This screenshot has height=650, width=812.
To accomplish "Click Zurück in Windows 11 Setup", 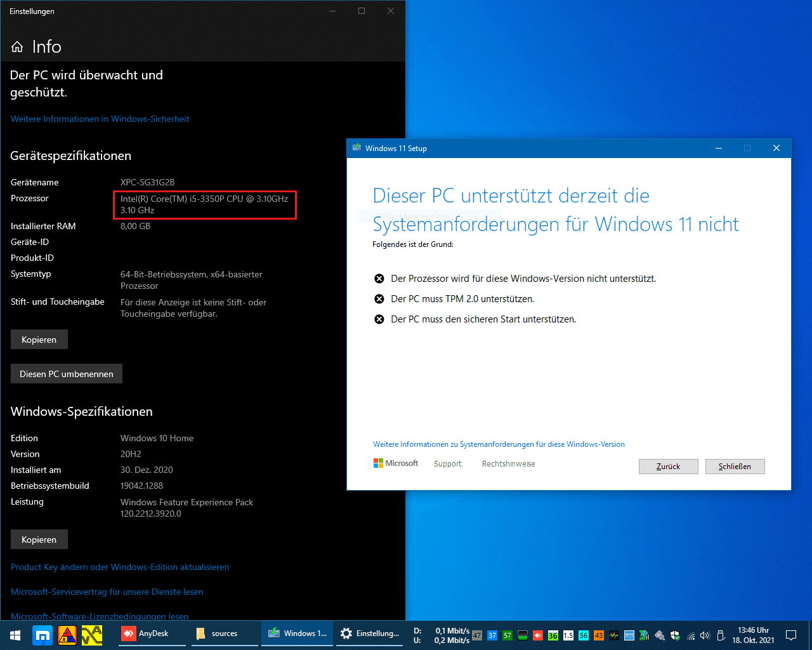I will [669, 467].
